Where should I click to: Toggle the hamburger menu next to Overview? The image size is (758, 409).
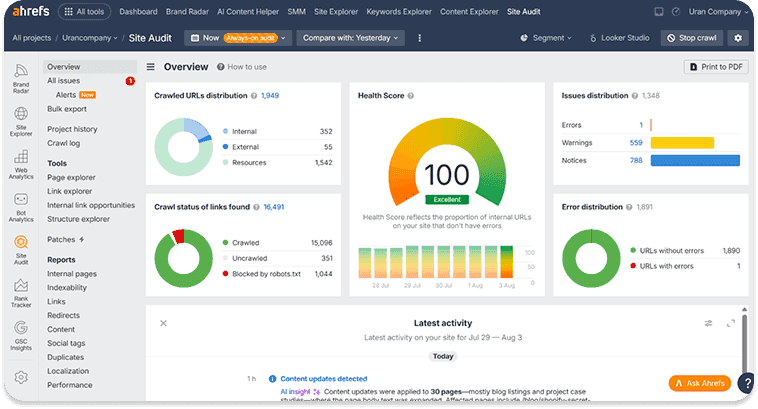151,67
